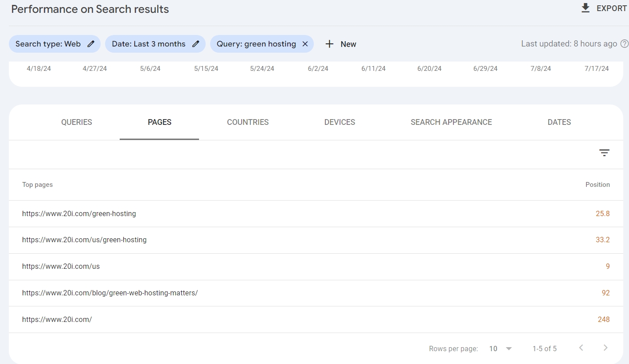This screenshot has height=364, width=629.
Task: Switch to the SEARCH APPEARANCE tab
Action: pyautogui.click(x=451, y=122)
